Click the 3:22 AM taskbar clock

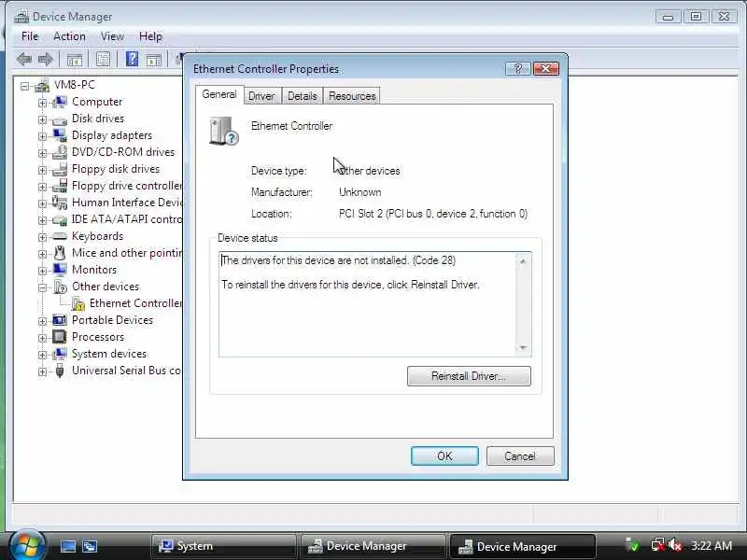pyautogui.click(x=712, y=545)
